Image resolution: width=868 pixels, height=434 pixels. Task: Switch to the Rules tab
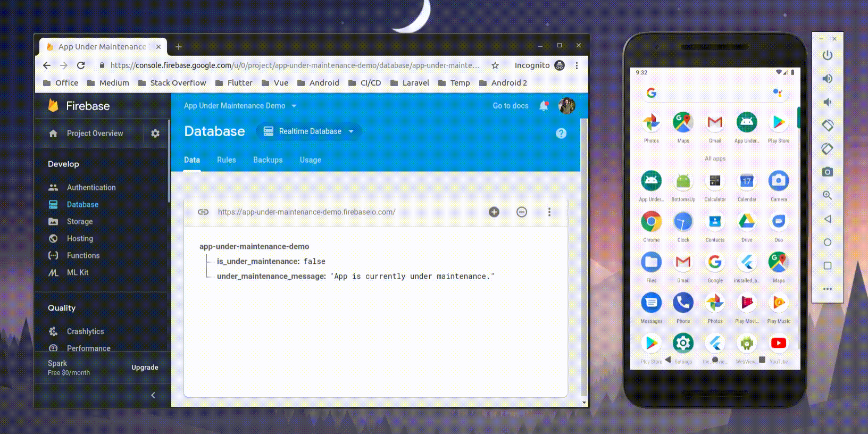tap(227, 160)
